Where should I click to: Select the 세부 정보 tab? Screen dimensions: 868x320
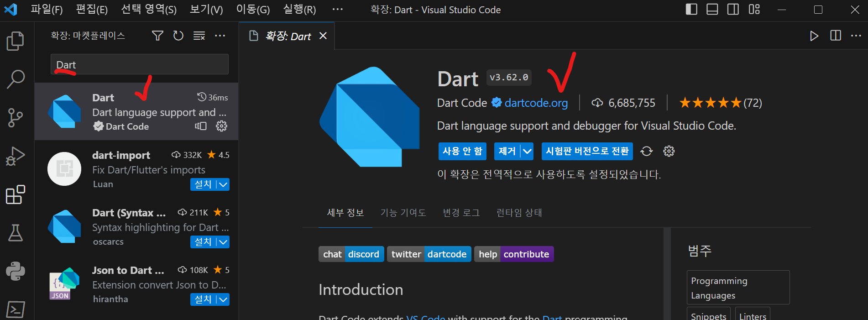[345, 213]
